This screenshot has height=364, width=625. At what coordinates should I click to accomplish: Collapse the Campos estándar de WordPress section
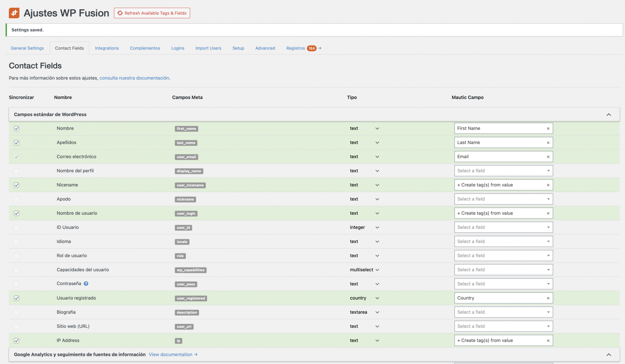click(x=609, y=115)
